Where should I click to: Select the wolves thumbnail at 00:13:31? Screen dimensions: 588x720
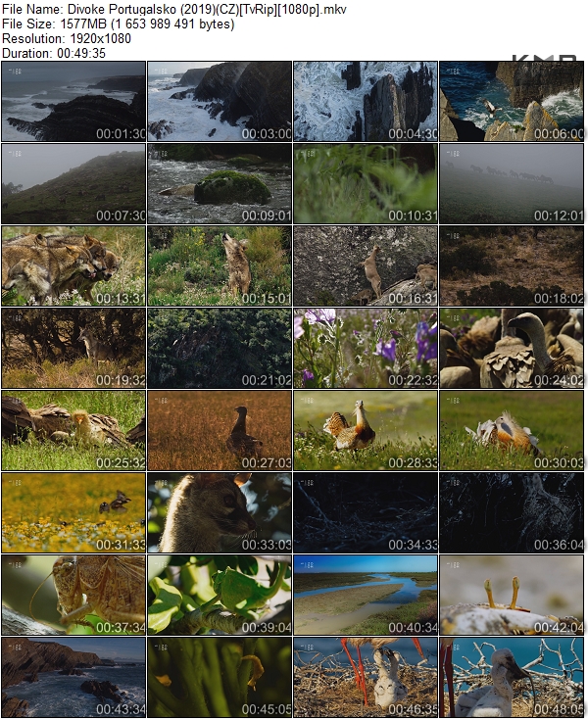coord(73,266)
